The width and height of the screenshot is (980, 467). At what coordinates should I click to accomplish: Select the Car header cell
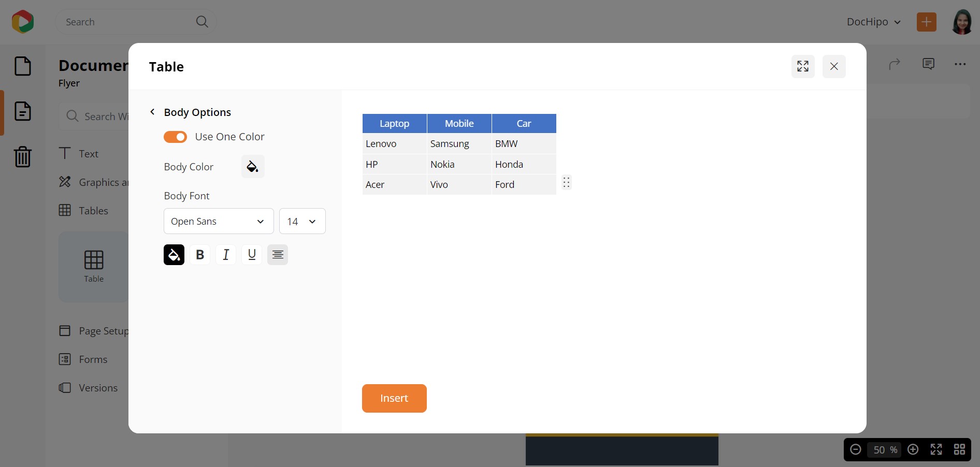click(524, 124)
